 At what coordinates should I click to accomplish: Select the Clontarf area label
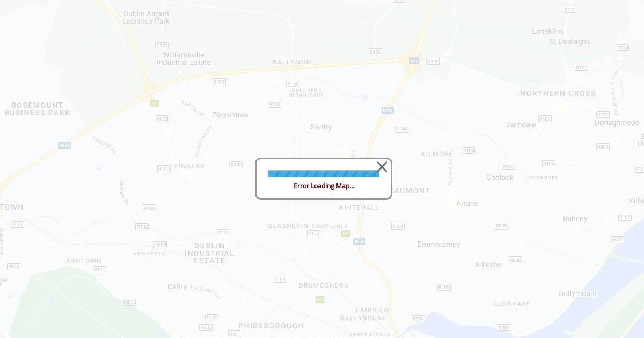(512, 304)
